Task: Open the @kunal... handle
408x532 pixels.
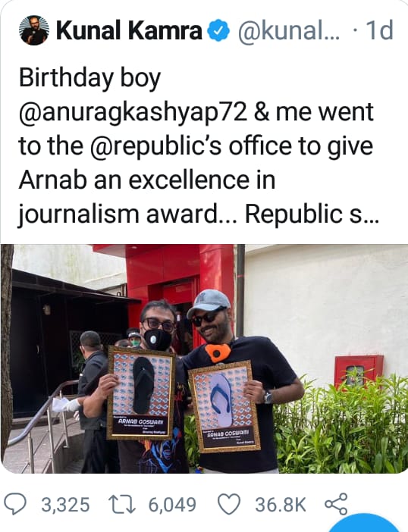Action: click(288, 30)
